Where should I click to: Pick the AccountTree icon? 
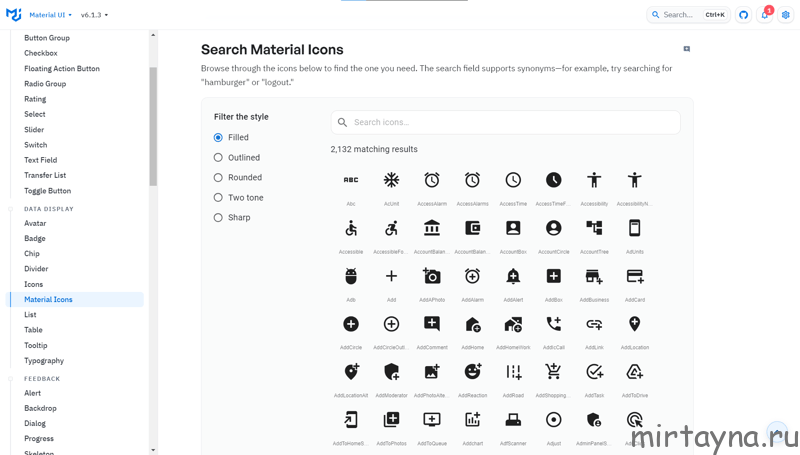pyautogui.click(x=594, y=228)
